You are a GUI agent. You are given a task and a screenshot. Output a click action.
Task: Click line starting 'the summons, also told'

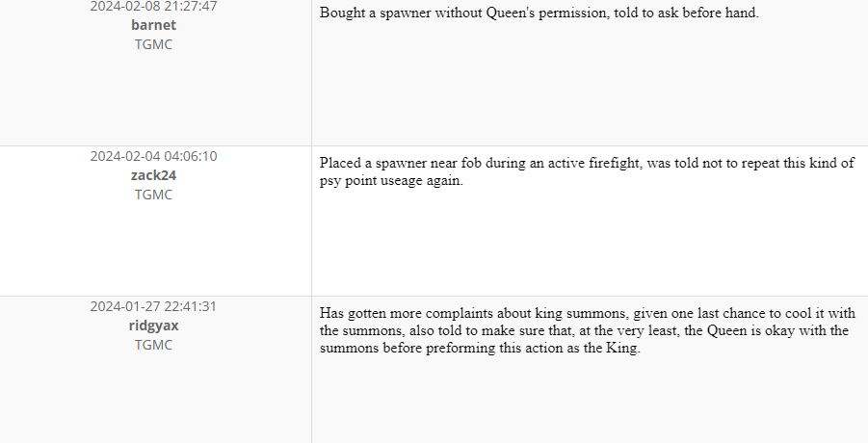point(585,331)
